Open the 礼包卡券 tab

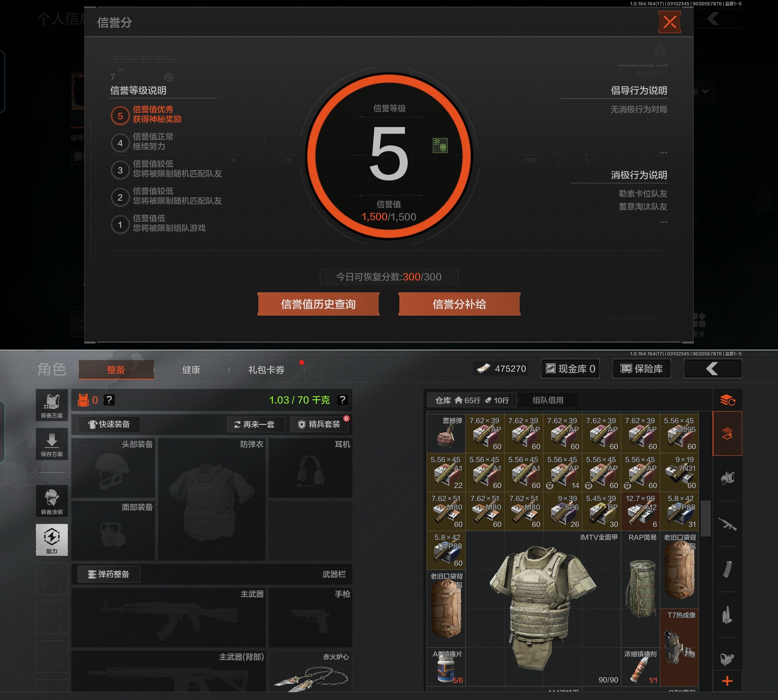pos(266,370)
